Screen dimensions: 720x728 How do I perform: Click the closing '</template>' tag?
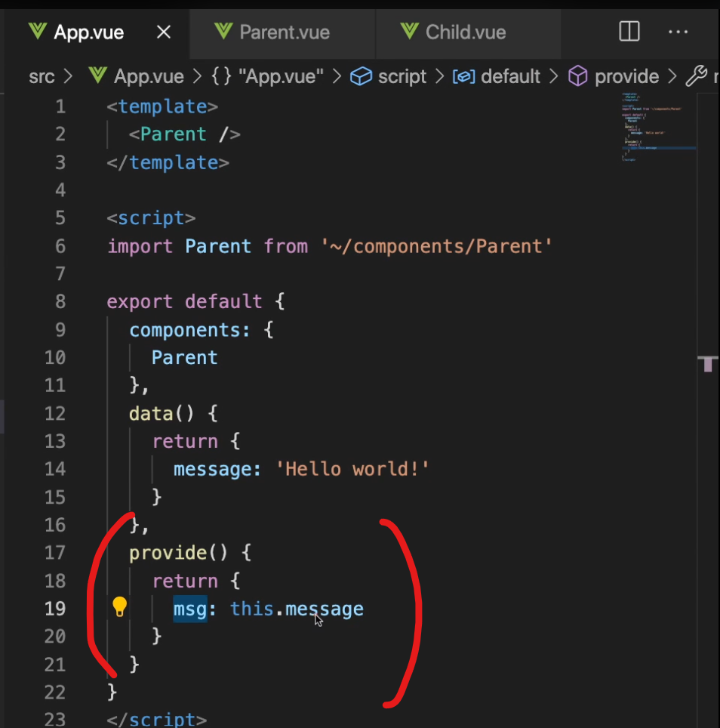click(x=168, y=162)
